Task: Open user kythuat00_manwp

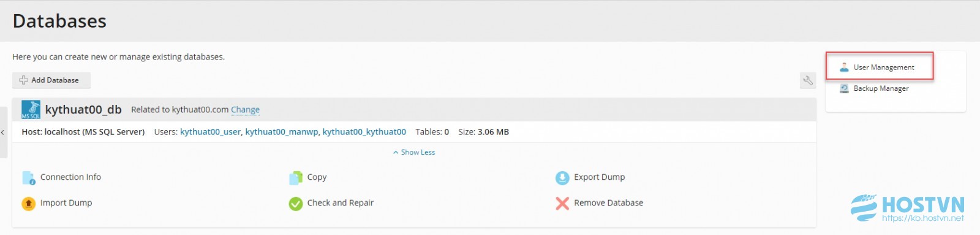Action: [282, 132]
